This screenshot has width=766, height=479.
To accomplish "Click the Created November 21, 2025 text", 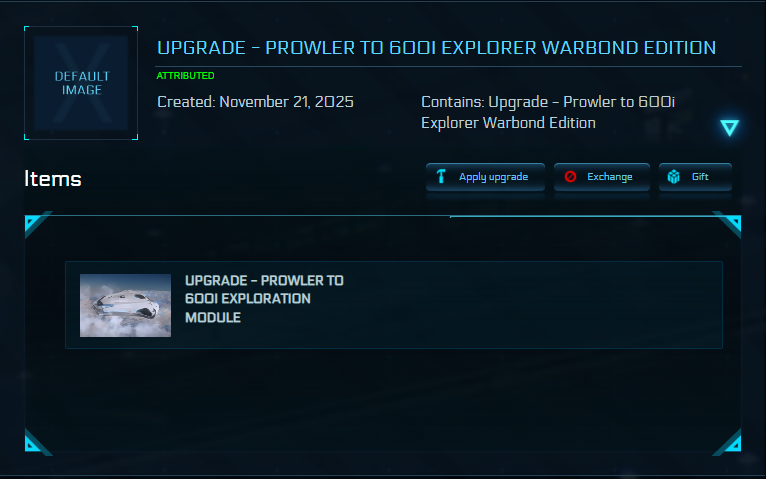I will [x=256, y=102].
